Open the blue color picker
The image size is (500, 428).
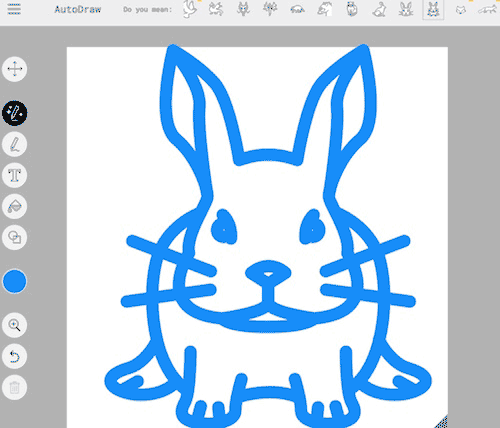tap(15, 281)
